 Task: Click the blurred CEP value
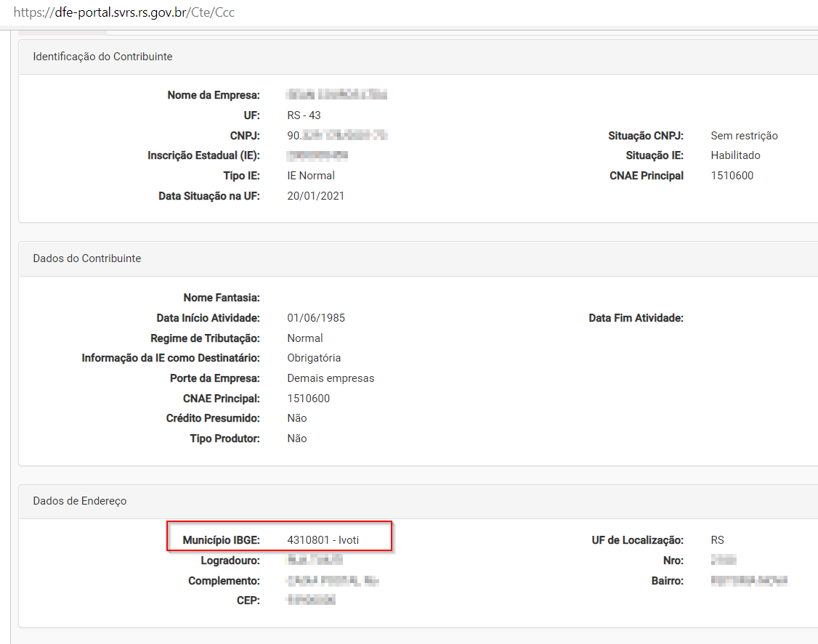pyautogui.click(x=311, y=600)
